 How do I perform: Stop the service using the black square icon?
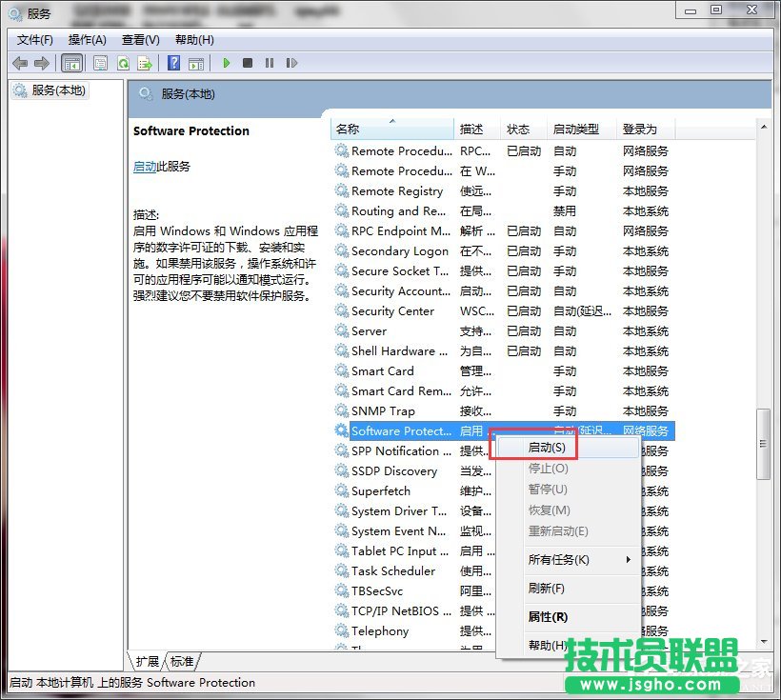pyautogui.click(x=248, y=63)
